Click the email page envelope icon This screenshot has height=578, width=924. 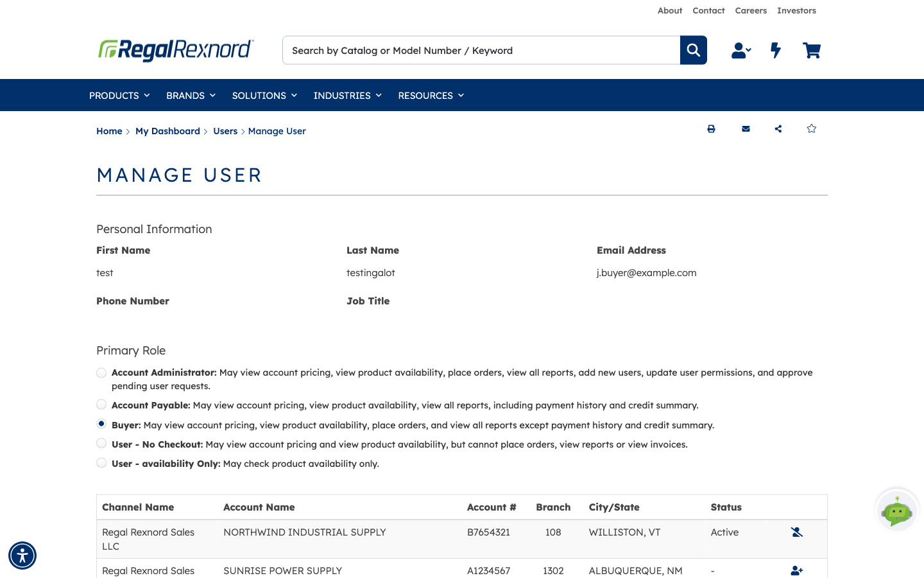pyautogui.click(x=746, y=129)
